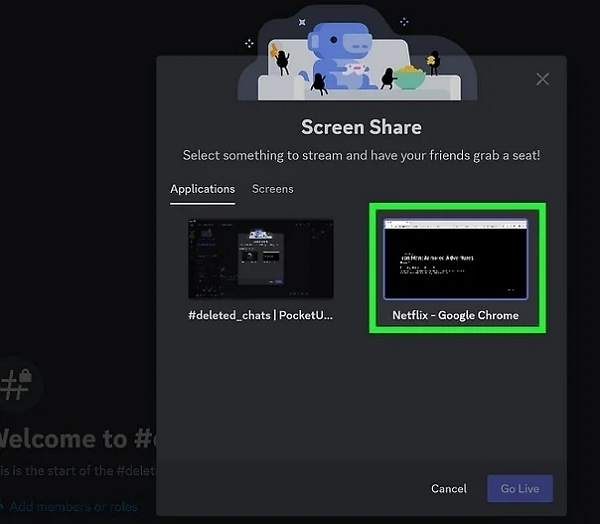Image resolution: width=600 pixels, height=524 pixels.
Task: Switch to the Screens tab
Action: [272, 189]
